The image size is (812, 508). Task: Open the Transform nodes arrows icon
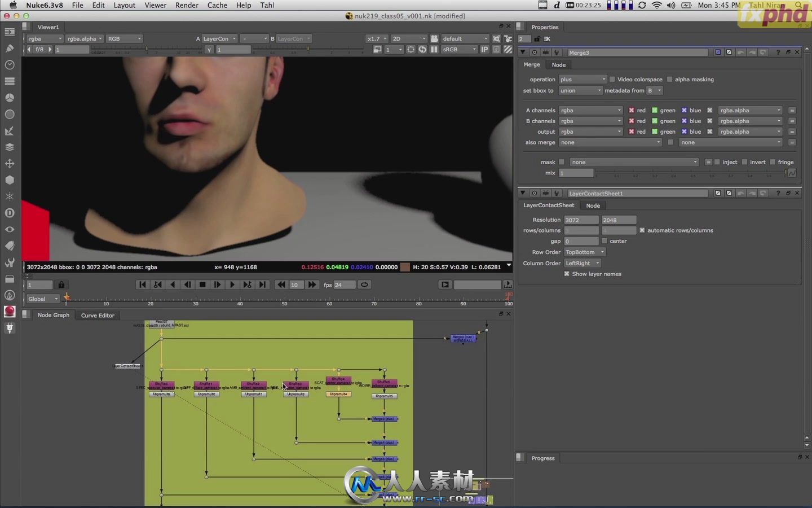click(10, 164)
